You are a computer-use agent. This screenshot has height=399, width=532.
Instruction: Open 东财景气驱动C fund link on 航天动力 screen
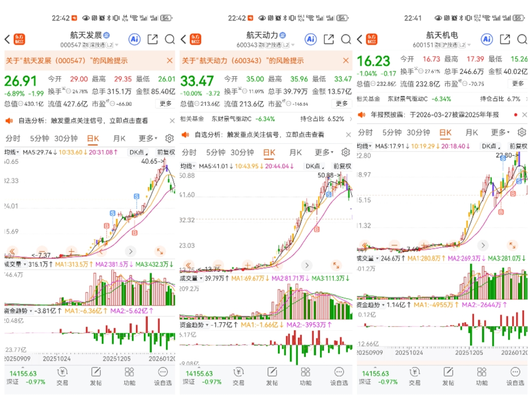232,119
